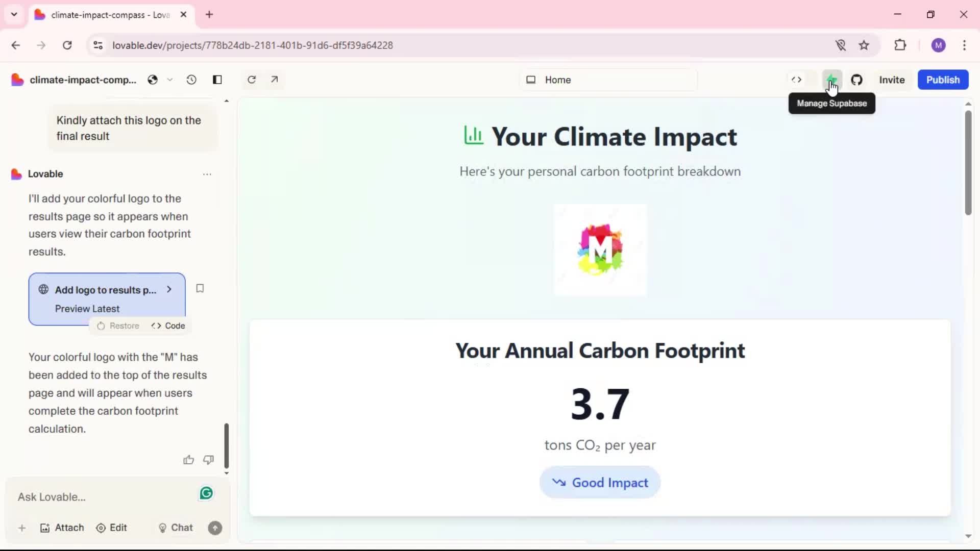This screenshot has width=980, height=551.
Task: Open the Supabase integration icon
Action: [832, 80]
